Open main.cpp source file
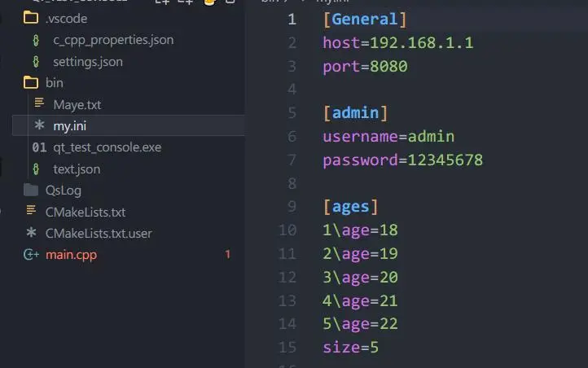The image size is (588, 368). coord(72,255)
